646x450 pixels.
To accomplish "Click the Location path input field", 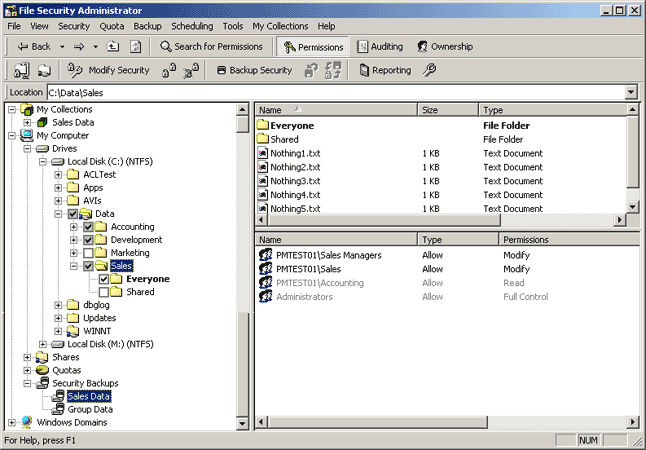I will click(x=336, y=93).
